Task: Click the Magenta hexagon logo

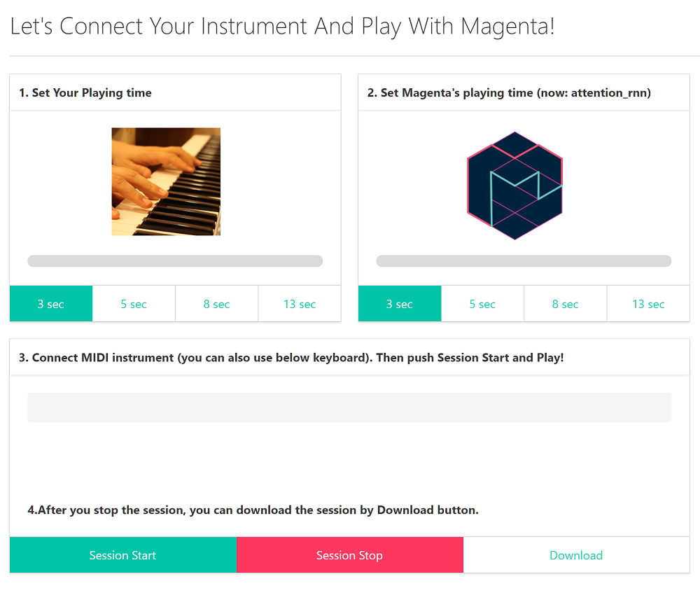Action: point(514,186)
